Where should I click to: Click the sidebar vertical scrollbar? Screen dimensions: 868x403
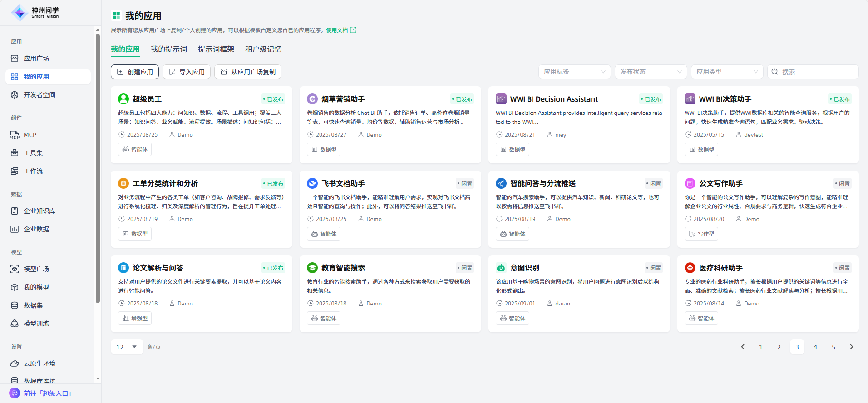click(98, 168)
